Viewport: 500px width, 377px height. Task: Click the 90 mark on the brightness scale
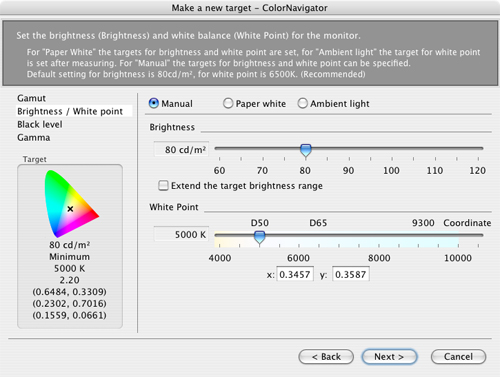(x=348, y=170)
